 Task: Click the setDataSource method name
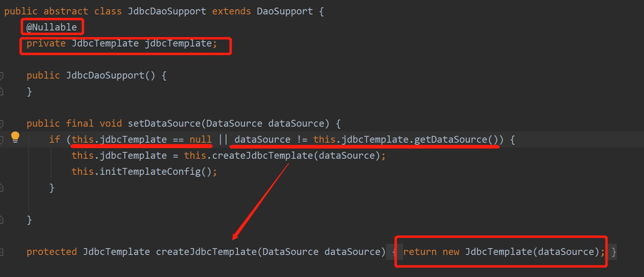click(164, 123)
